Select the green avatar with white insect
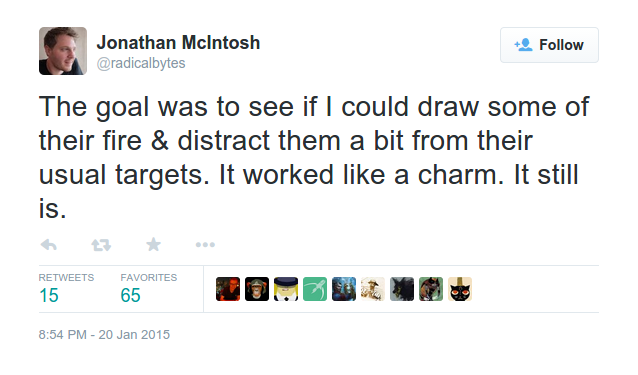 (315, 289)
